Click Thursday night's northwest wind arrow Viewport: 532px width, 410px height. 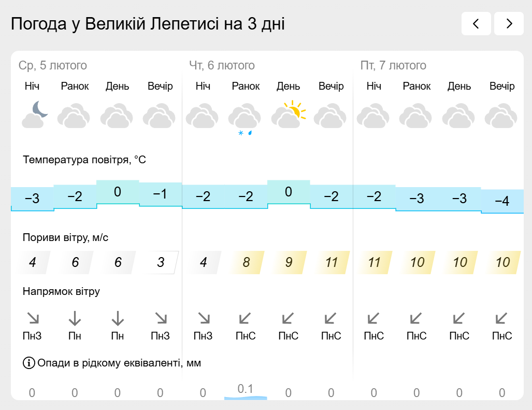pos(203,318)
